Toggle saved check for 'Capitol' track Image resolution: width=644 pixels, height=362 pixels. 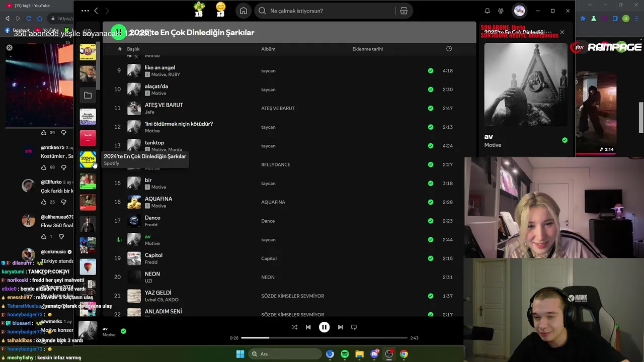coord(430,258)
